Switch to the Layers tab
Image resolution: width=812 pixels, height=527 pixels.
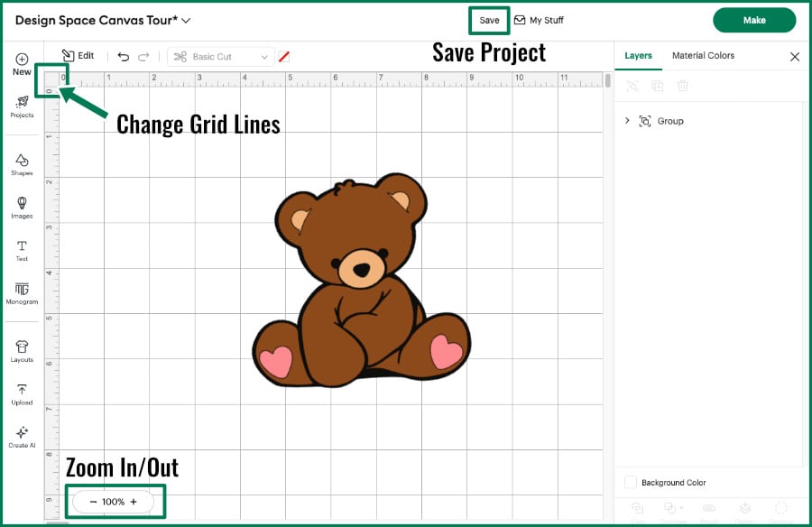[x=638, y=55]
